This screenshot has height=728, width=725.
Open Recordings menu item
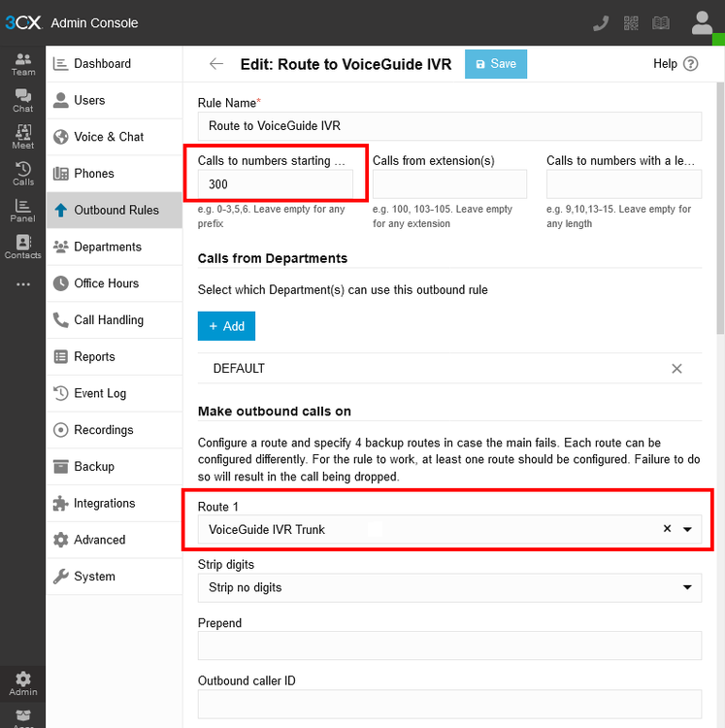(x=115, y=430)
